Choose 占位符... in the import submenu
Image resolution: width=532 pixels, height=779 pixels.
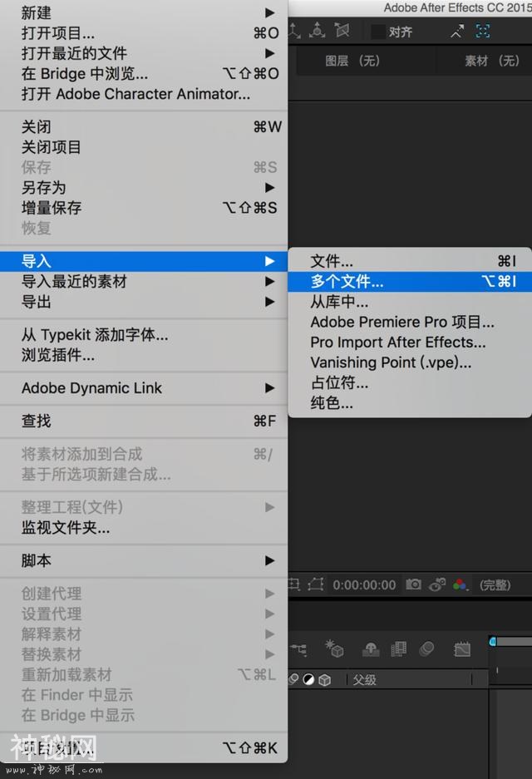pos(411,383)
